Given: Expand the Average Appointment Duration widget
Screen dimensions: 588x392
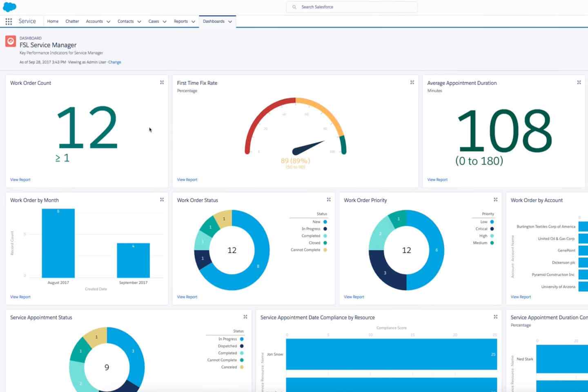Looking at the screenshot, I should click(x=579, y=82).
